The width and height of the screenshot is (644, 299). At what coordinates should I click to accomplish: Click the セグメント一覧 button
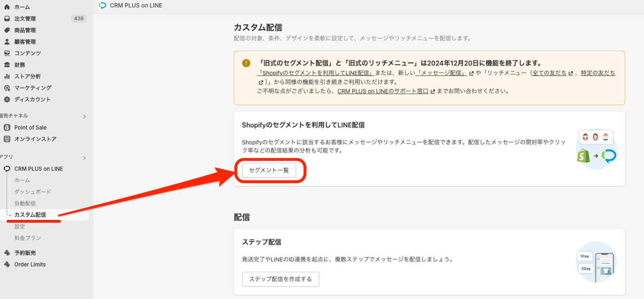pos(269,170)
